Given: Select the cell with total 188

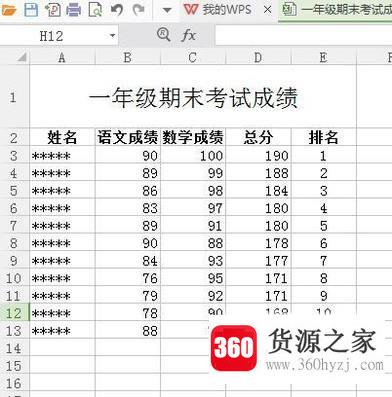Looking at the screenshot, I should (258, 173).
